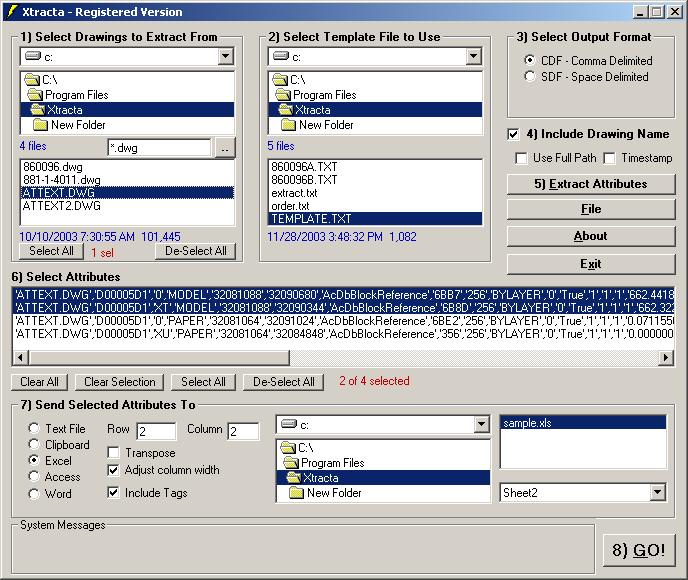Enable the Transpose checkbox
Viewport: 688px width, 580px height.
point(113,452)
